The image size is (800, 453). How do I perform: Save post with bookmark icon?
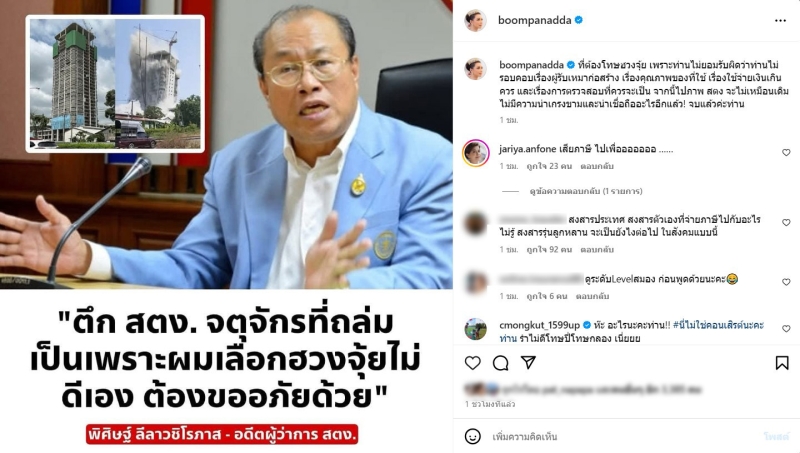(782, 363)
